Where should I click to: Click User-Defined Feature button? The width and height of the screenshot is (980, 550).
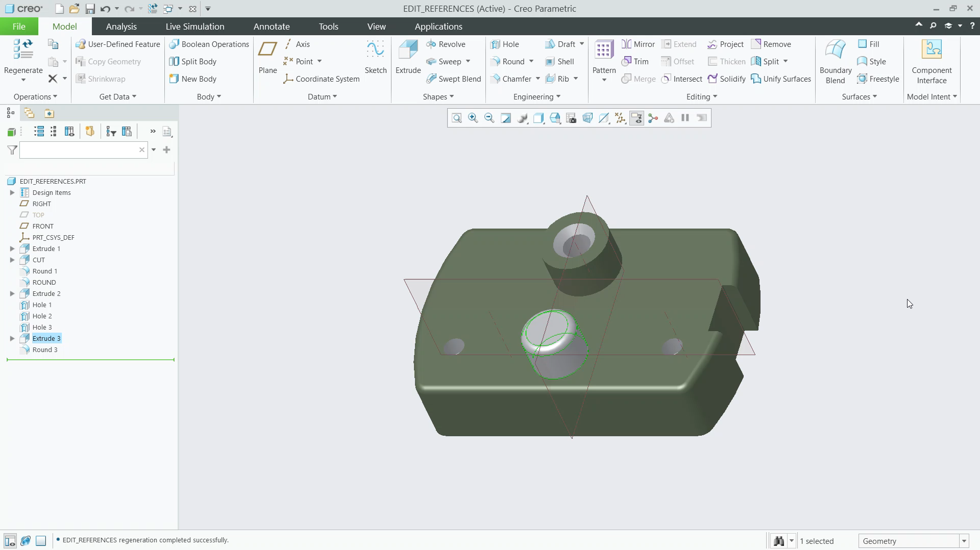click(x=118, y=44)
